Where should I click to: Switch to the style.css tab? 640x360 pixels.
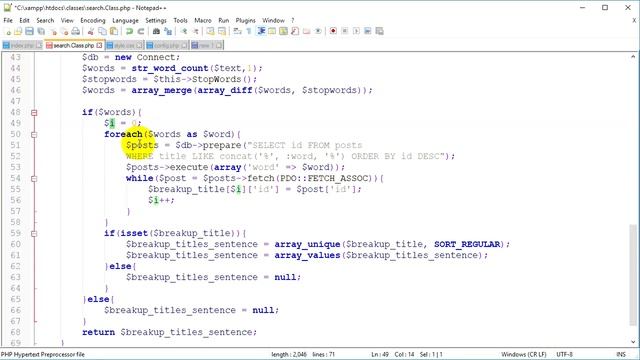[124, 45]
